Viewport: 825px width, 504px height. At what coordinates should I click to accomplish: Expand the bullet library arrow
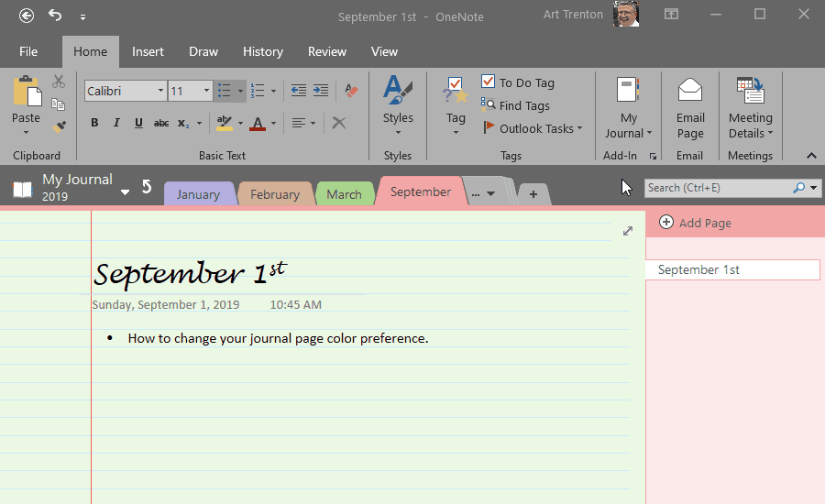(240, 91)
